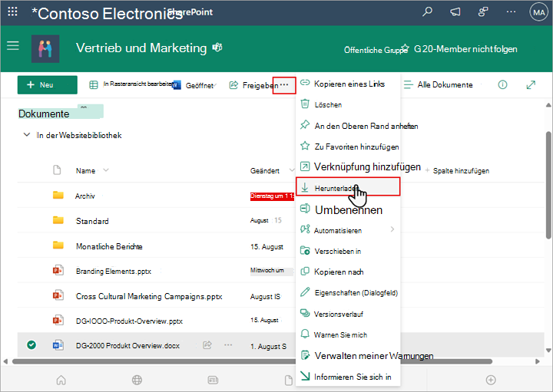Click the search magnifier icon in header

coord(427,12)
